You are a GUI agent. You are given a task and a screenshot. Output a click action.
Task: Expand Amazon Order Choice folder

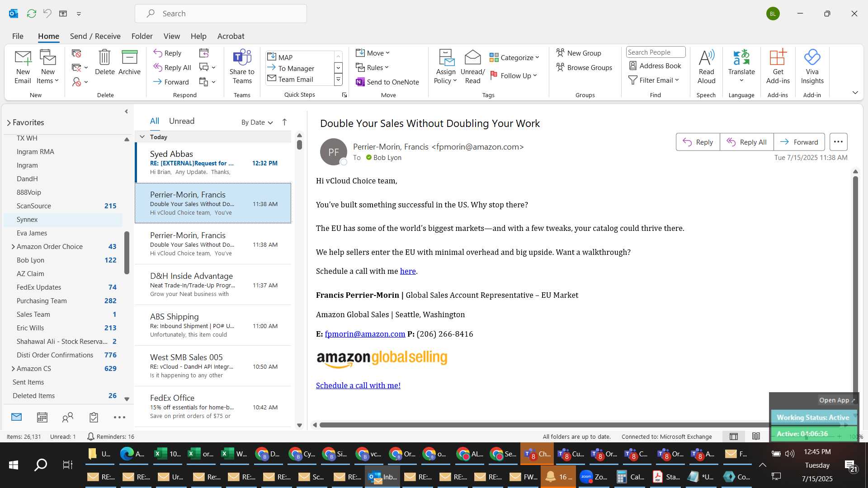click(x=13, y=246)
